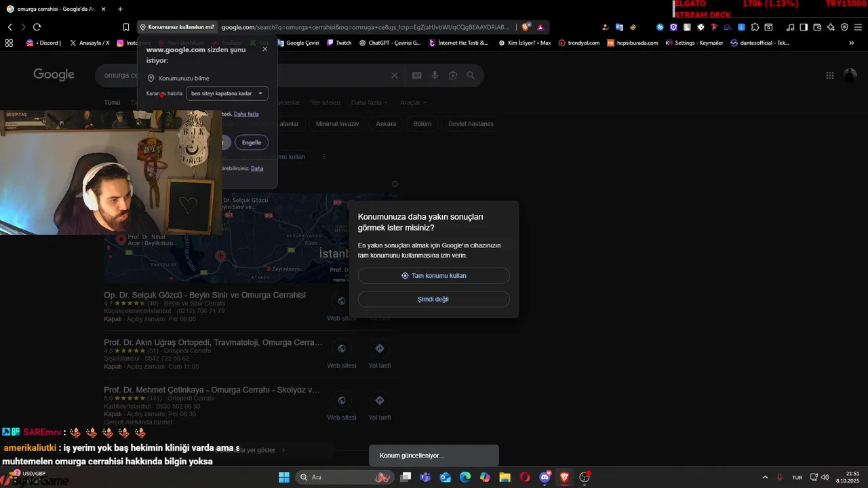Open Anasayfa / X bookmark
The height and width of the screenshot is (488, 868).
point(89,43)
